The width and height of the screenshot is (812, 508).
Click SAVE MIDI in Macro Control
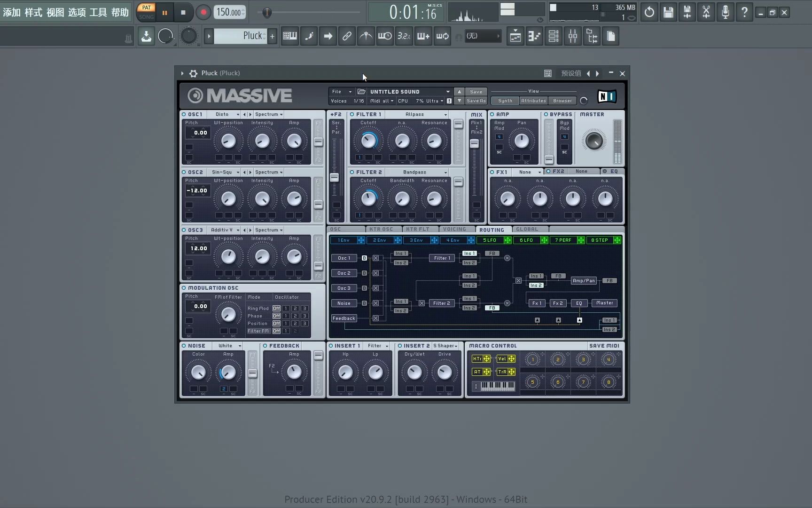[x=604, y=346]
